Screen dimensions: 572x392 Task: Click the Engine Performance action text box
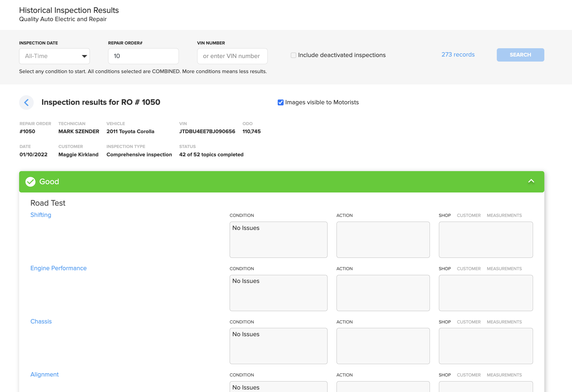(x=383, y=293)
